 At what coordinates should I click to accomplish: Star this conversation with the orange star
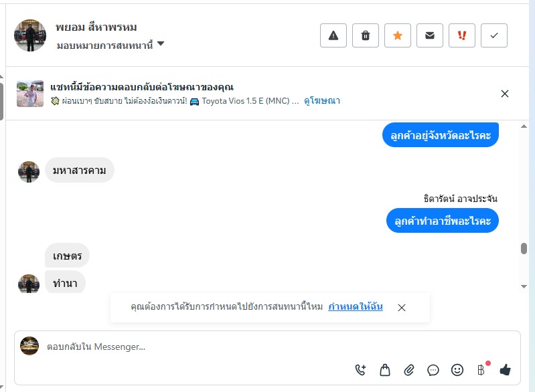coord(398,35)
